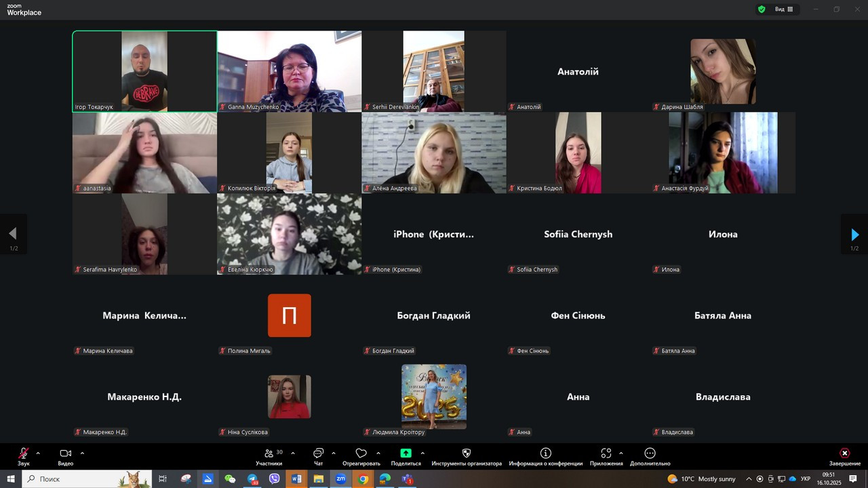The width and height of the screenshot is (868, 488).
Task: Select Кристина Бодюл's video tile
Action: click(x=578, y=152)
